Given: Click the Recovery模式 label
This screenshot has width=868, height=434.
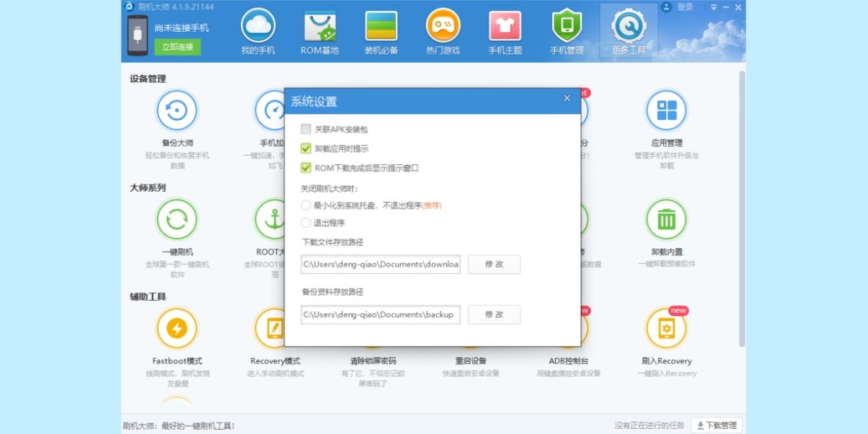Looking at the screenshot, I should 276,361.
